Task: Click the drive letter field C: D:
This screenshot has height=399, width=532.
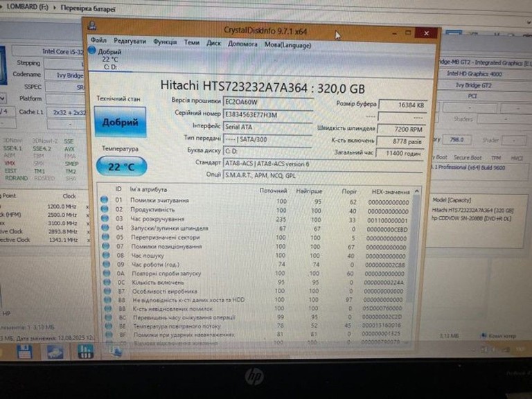Action: (267, 151)
